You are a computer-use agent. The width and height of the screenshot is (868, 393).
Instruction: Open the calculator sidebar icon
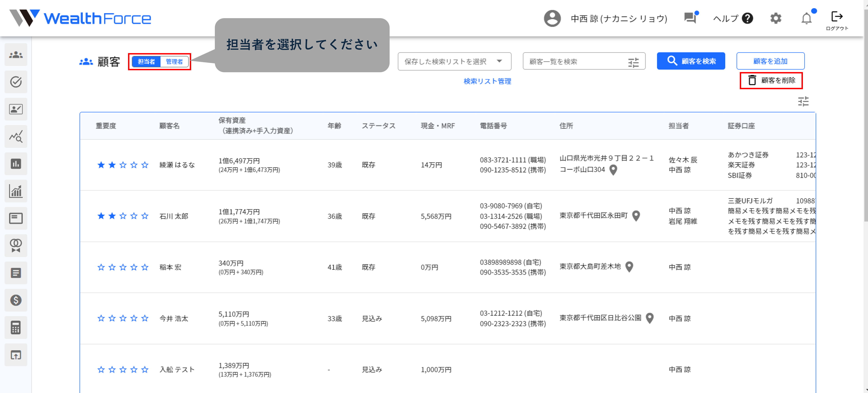[x=16, y=327]
